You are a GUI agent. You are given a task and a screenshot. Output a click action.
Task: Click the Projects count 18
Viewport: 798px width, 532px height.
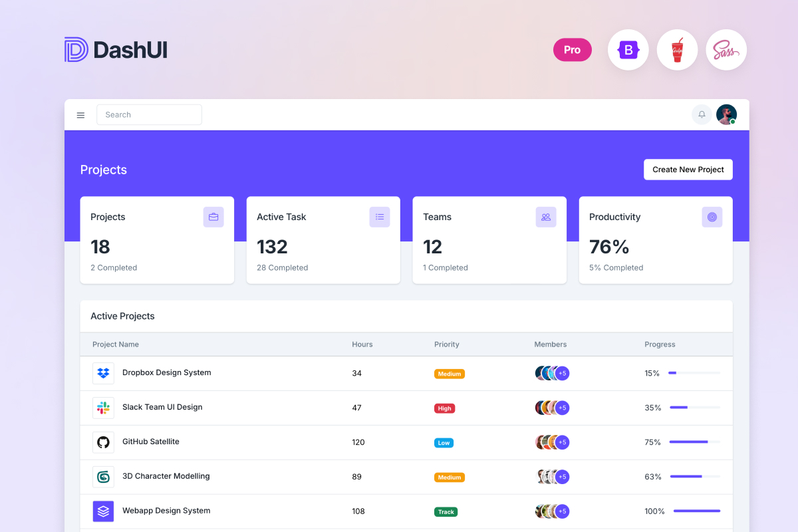pos(100,247)
